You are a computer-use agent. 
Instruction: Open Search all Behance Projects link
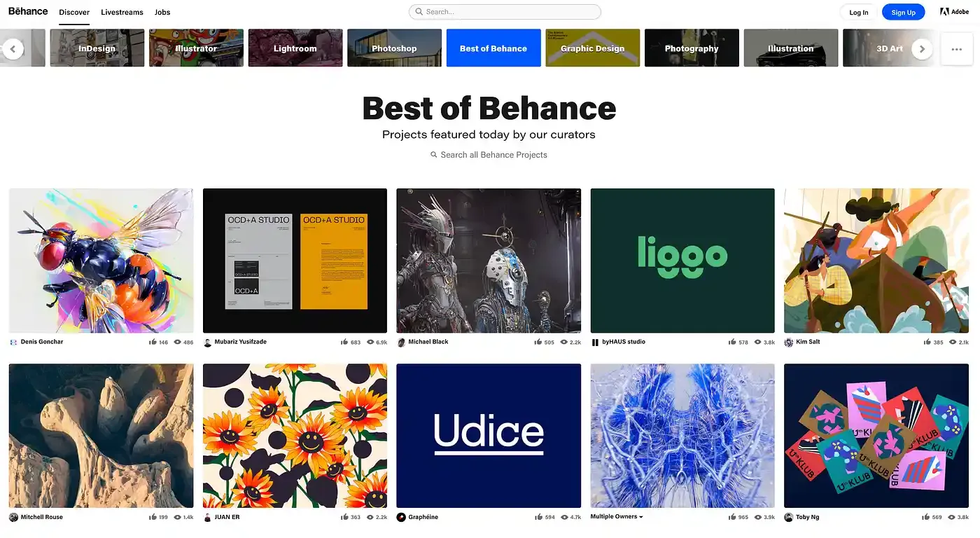pos(493,155)
